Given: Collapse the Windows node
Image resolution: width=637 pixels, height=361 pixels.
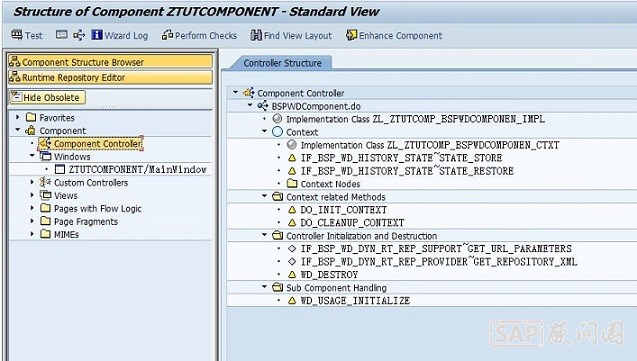Looking at the screenshot, I should [x=32, y=156].
